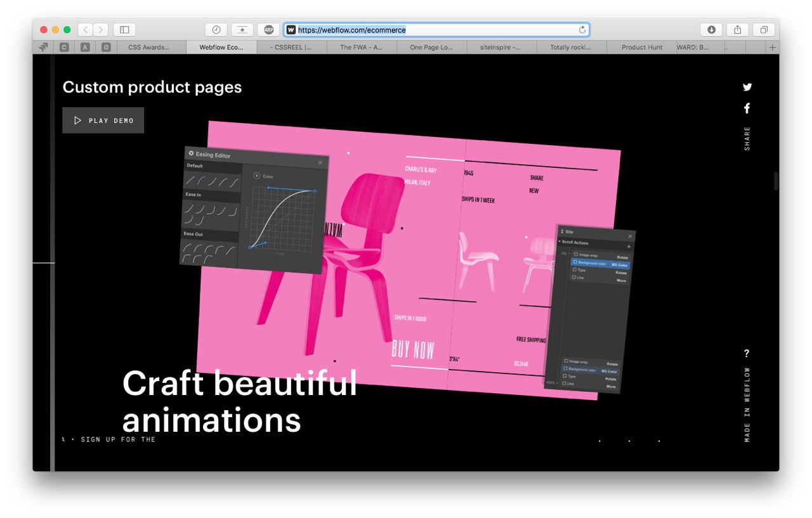This screenshot has height=518, width=812.
Task: Check Type in the 0% group
Action: 575,269
